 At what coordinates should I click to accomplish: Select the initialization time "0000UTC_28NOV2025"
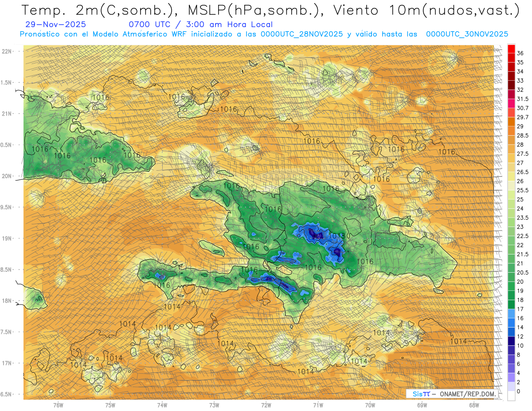coord(301,34)
